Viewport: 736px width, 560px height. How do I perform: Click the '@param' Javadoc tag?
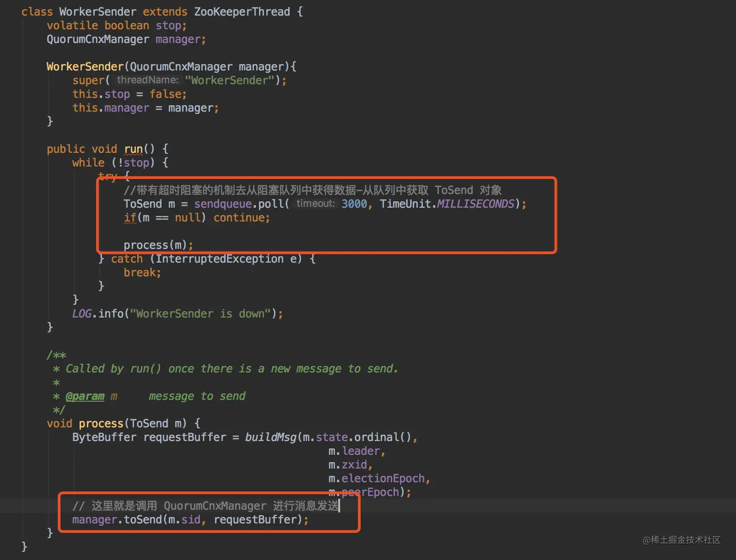[x=85, y=396]
